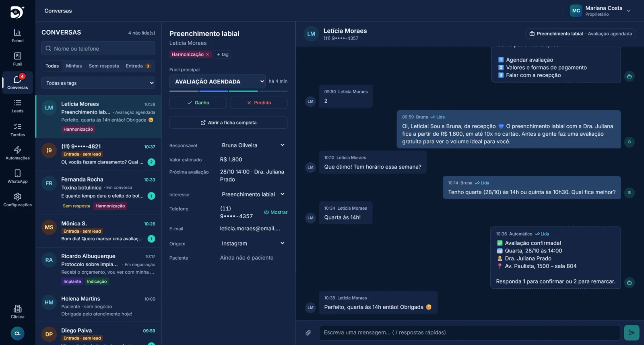Viewport: 644px width, 345px height.
Task: Select the Minhas filter tab
Action: click(74, 66)
